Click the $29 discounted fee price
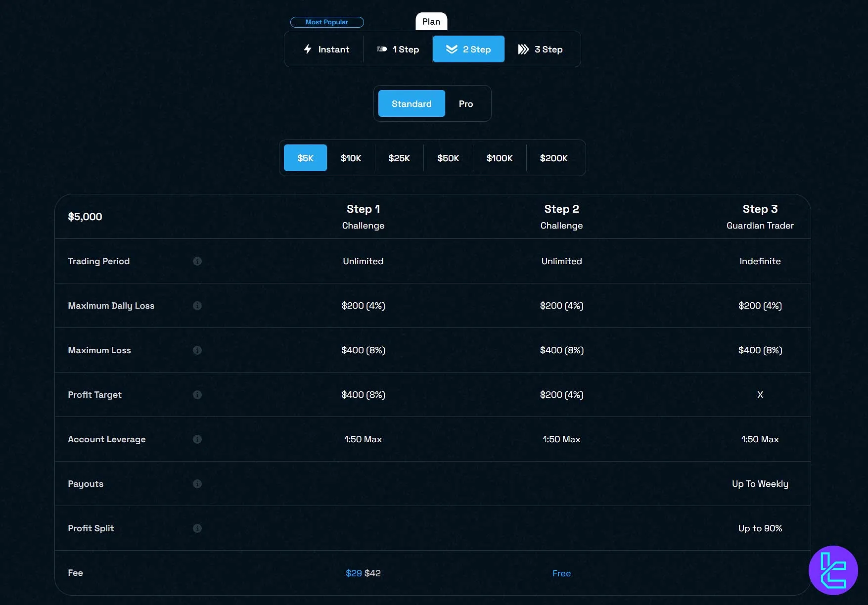868x605 pixels. coord(353,573)
